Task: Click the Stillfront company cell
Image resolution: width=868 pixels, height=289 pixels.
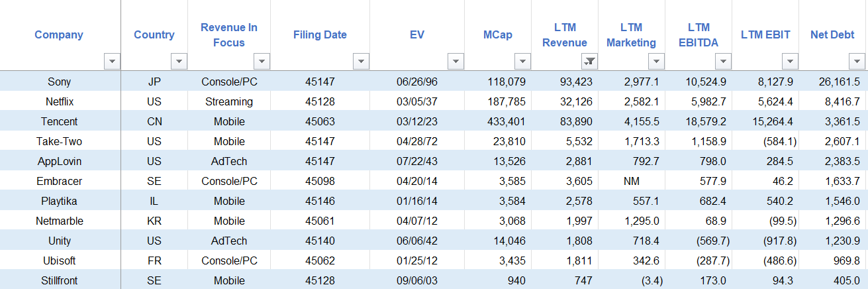Action: 59,280
